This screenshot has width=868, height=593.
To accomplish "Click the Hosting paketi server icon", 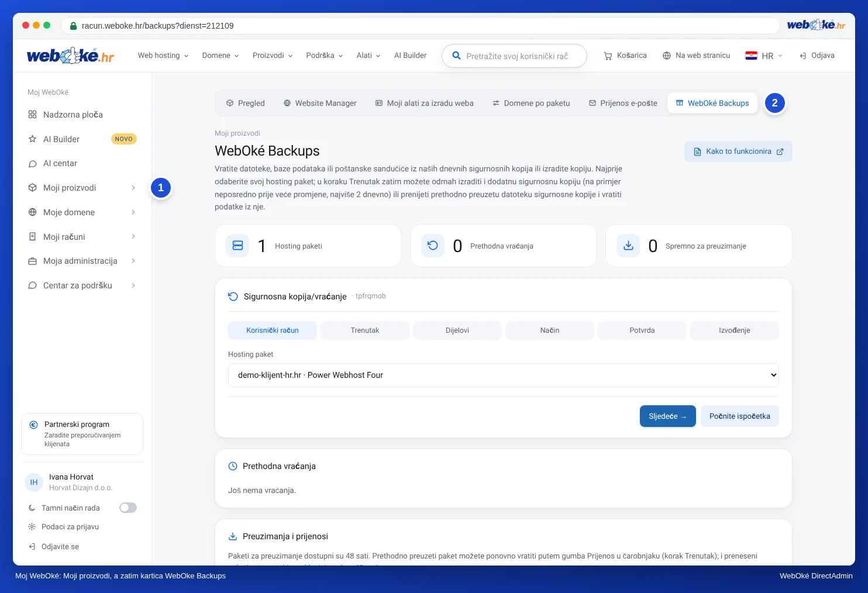I will 237,246.
